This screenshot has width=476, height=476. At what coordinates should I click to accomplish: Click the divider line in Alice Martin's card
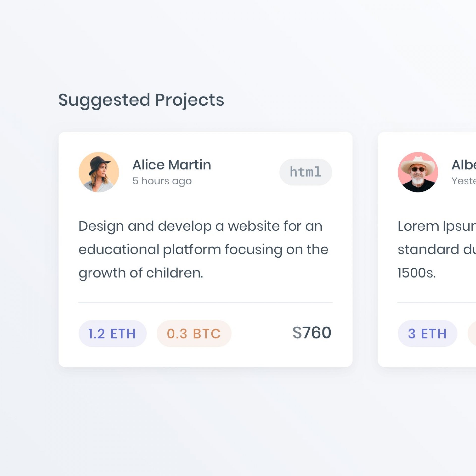click(205, 303)
